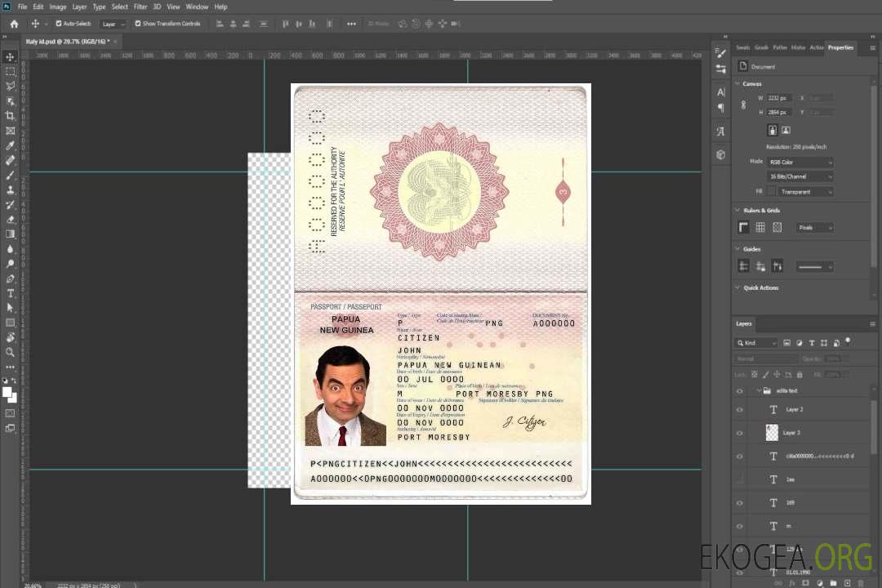
Task: Select the Healing Brush tool
Action: click(10, 160)
